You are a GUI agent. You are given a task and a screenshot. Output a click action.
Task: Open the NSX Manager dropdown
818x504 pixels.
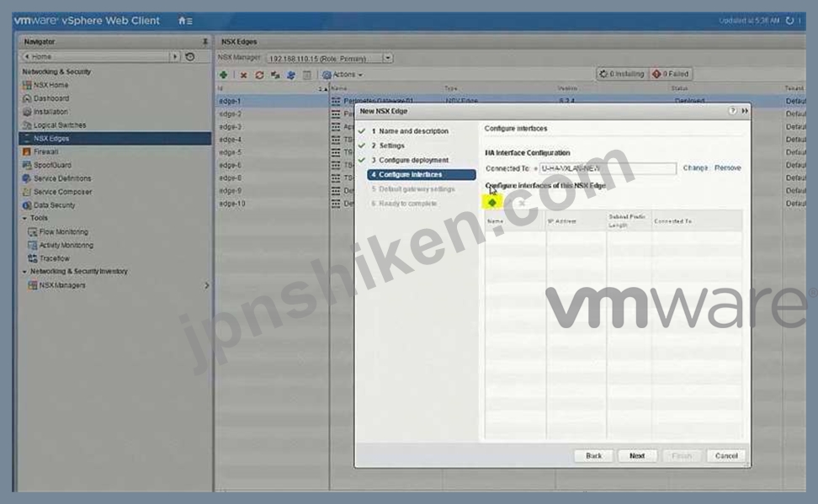(388, 58)
